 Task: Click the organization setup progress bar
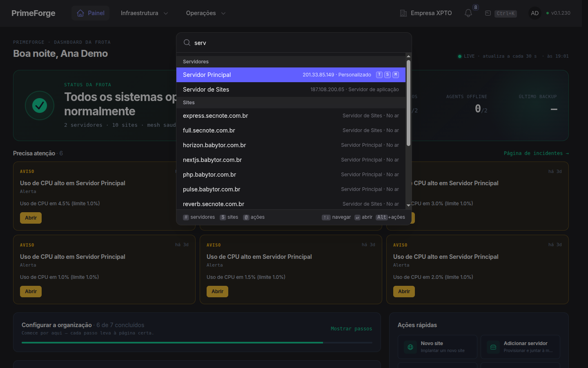(197, 343)
